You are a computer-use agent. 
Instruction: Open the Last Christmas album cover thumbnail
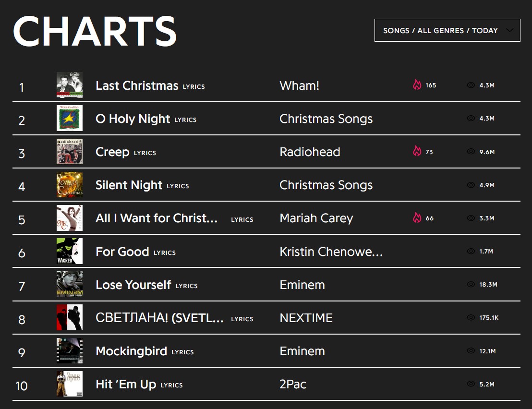pyautogui.click(x=70, y=85)
